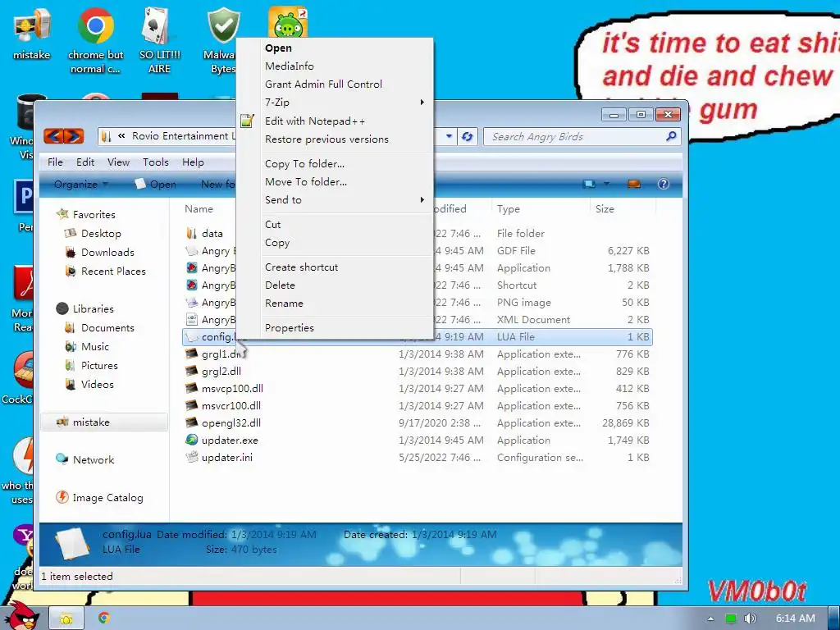Image resolution: width=840 pixels, height=630 pixels.
Task: Click the green network tray icon
Action: click(730, 619)
